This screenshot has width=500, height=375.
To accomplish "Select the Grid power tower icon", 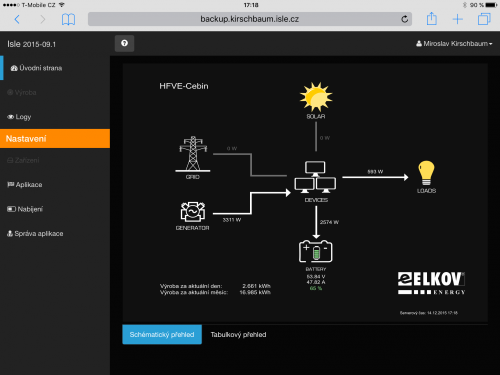I will [193, 154].
